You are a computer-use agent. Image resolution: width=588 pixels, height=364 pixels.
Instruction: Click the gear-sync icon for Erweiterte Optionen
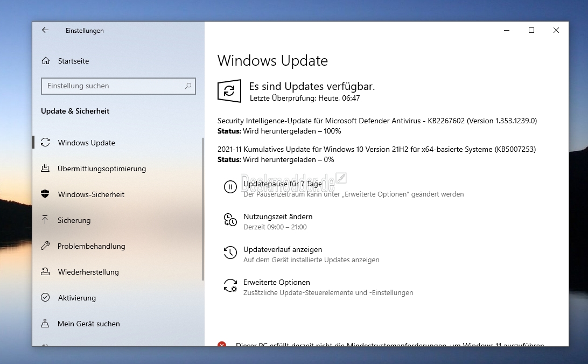[230, 285]
